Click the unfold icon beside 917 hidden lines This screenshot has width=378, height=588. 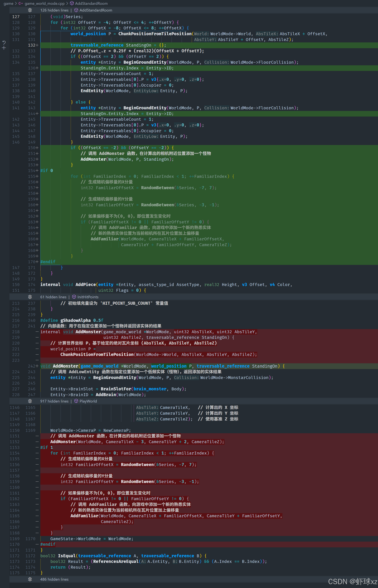(x=30, y=401)
